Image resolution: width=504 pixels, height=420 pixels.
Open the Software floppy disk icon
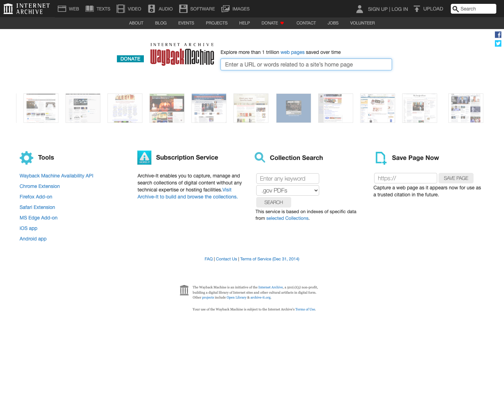183,9
